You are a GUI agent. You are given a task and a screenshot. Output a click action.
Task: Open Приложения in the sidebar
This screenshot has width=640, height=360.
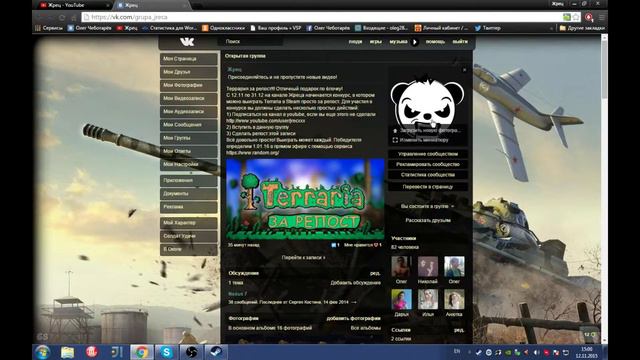pyautogui.click(x=189, y=180)
